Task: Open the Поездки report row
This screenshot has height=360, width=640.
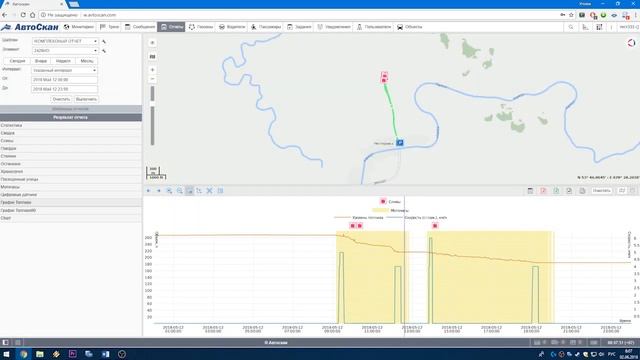Action: [71, 149]
